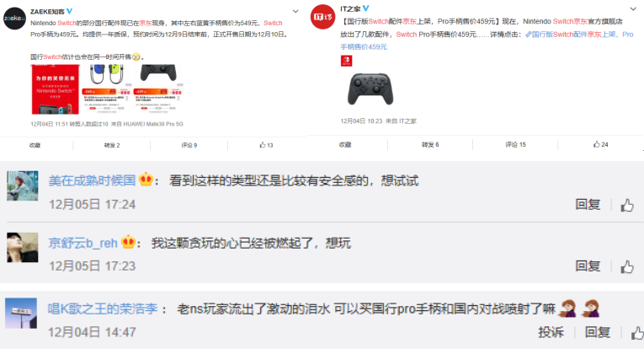Screen dimensions: 644x349
Task: Click small Nintendo Switch logo icon in IT之家 post
Action: click(x=346, y=61)
